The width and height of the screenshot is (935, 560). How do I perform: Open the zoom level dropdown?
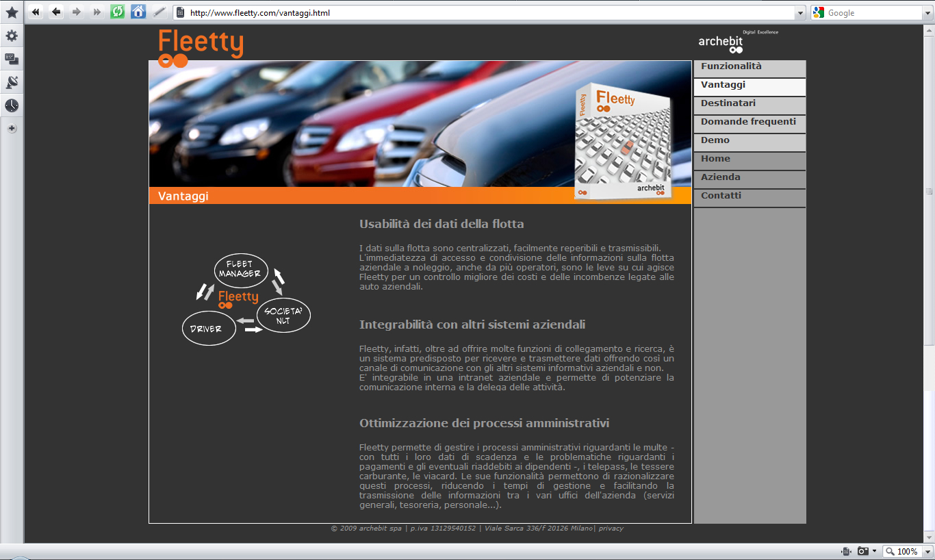coord(928,551)
